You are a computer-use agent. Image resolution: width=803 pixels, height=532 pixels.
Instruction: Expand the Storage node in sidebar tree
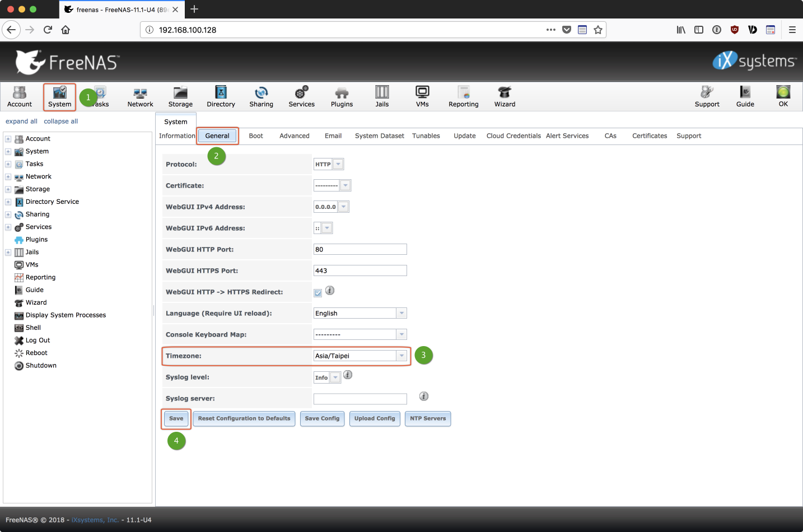(8, 189)
